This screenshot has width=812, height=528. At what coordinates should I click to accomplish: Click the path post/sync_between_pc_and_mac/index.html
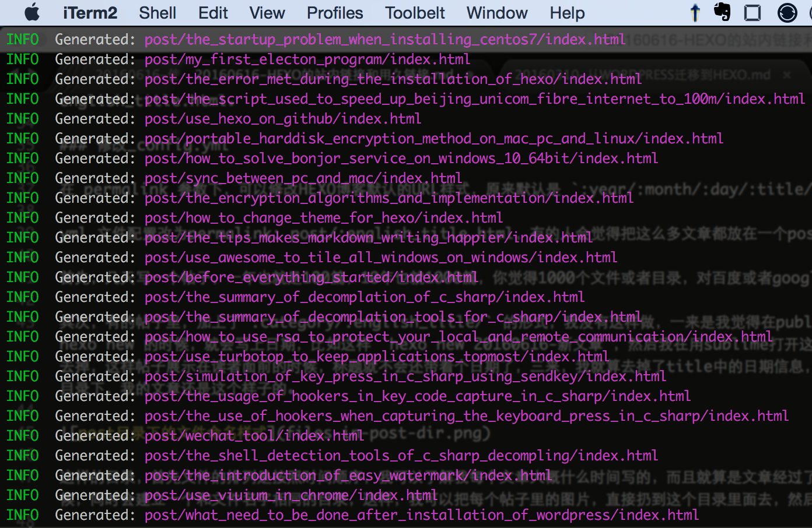[x=303, y=178]
